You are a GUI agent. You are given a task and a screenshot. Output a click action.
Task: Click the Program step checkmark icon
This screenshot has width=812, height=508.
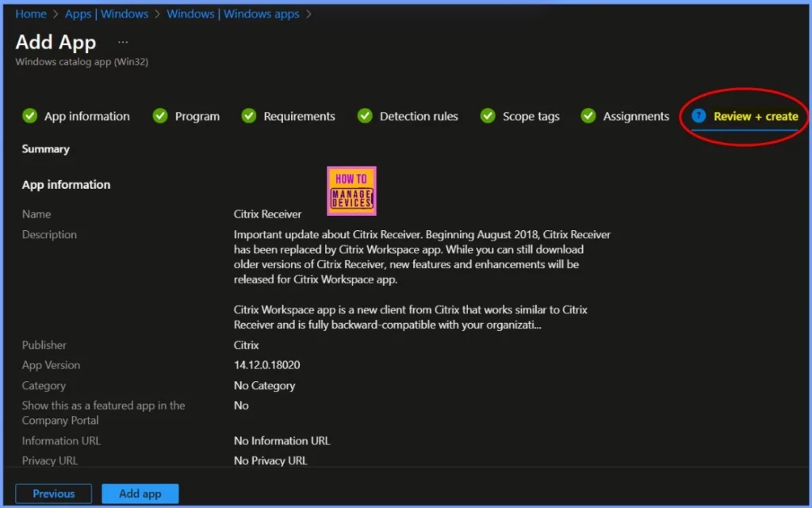click(160, 116)
